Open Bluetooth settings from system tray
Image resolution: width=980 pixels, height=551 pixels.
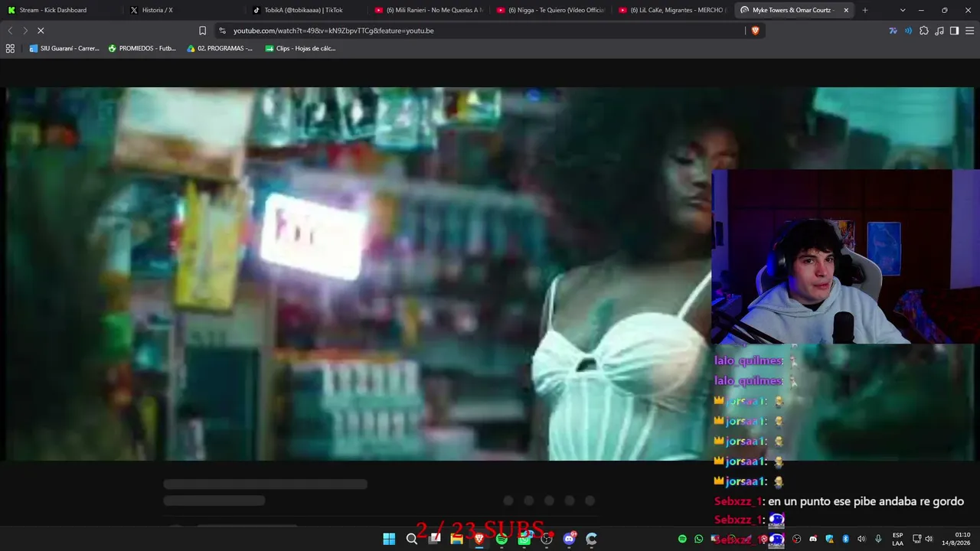[x=845, y=539]
